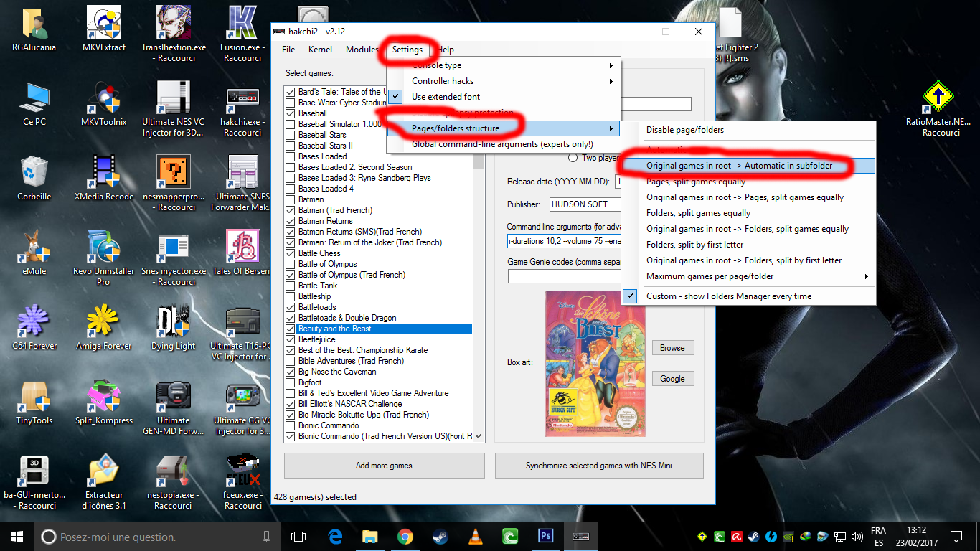Viewport: 980px width, 551px height.
Task: Select the MKVToolnix desktop icon
Action: pyautogui.click(x=103, y=103)
